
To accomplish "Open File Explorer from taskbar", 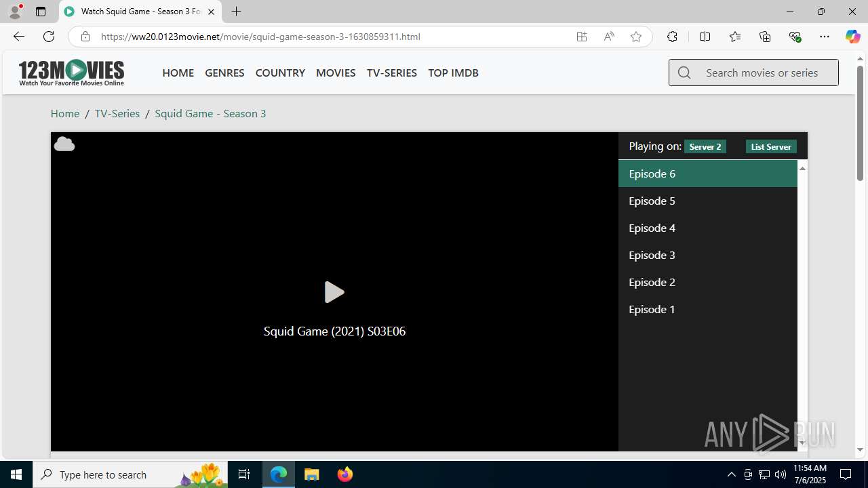I will point(312,474).
